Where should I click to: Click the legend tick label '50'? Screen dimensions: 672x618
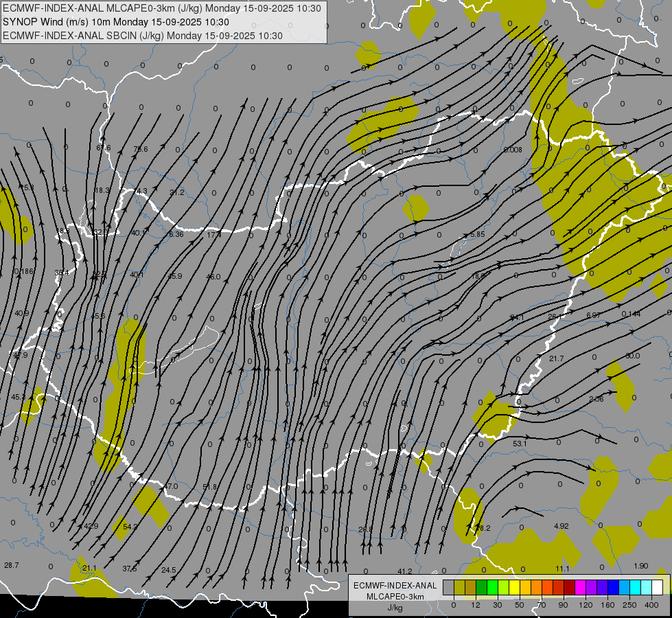[520, 605]
